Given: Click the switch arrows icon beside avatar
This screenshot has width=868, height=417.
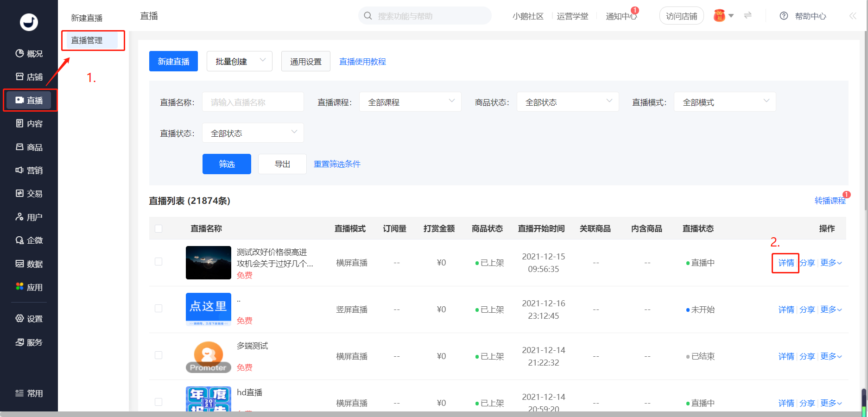Looking at the screenshot, I should (x=748, y=16).
